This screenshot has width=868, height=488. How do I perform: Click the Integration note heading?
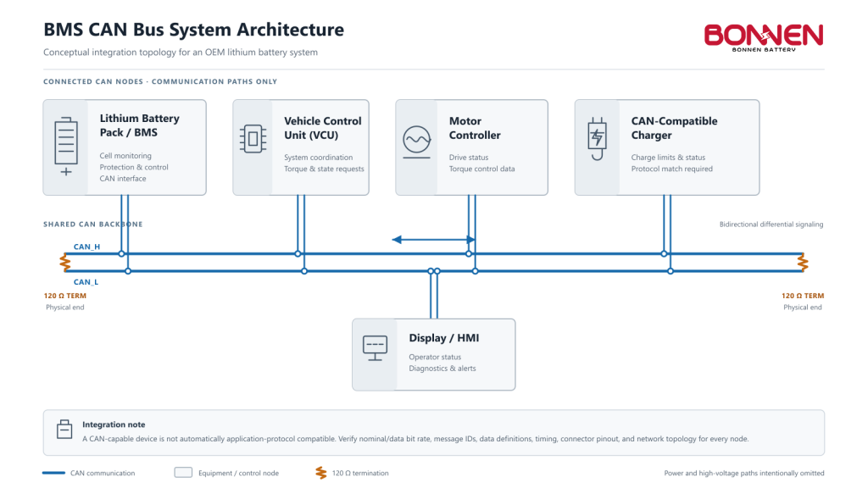(114, 424)
